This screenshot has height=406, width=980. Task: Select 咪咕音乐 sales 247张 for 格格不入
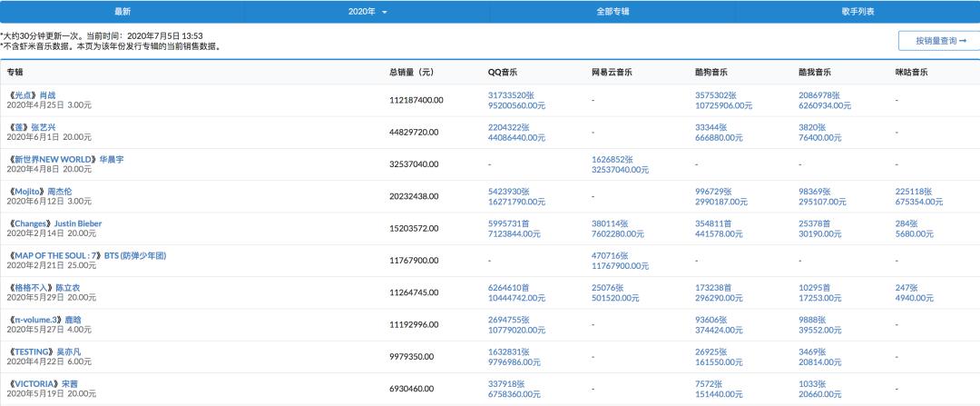(906, 288)
